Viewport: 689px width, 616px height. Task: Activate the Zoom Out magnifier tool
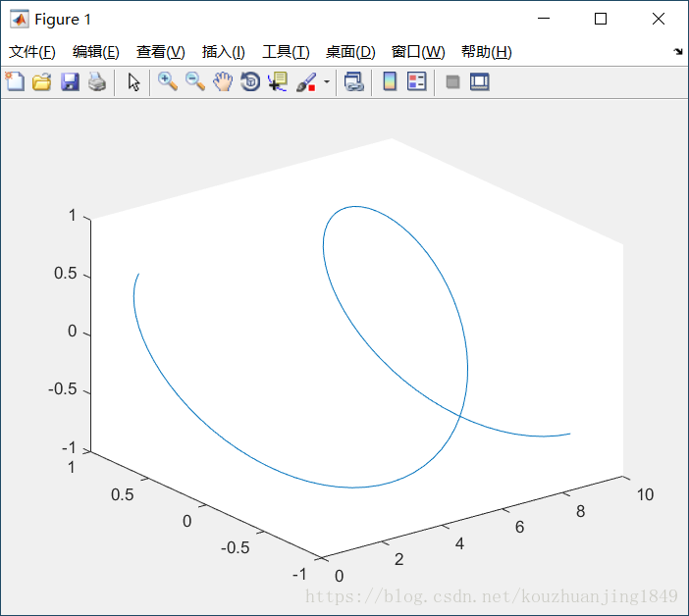tap(195, 81)
